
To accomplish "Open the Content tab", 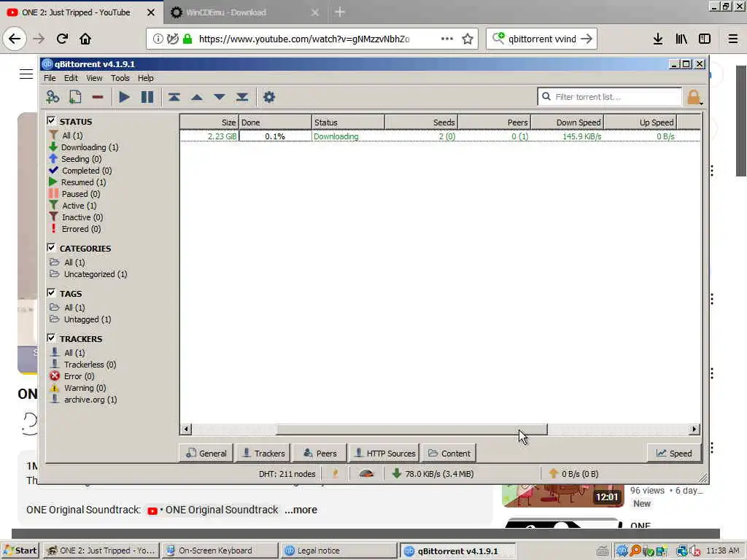I will pos(449,454).
